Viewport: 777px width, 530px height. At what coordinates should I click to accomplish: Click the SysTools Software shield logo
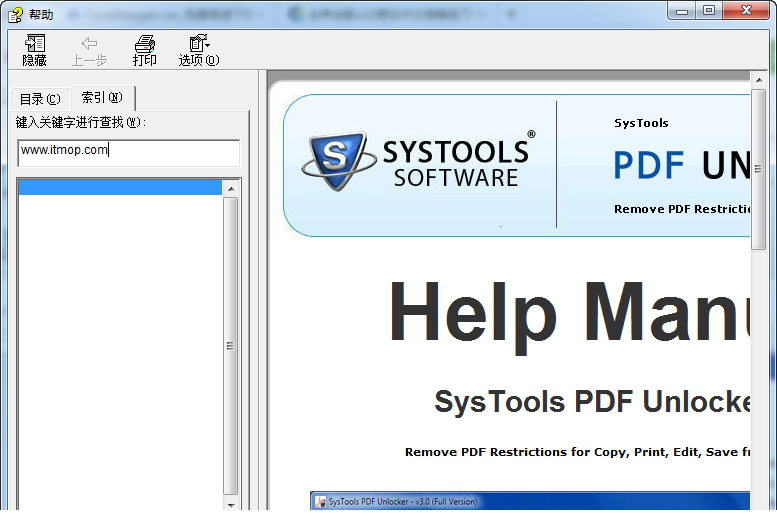tap(338, 160)
